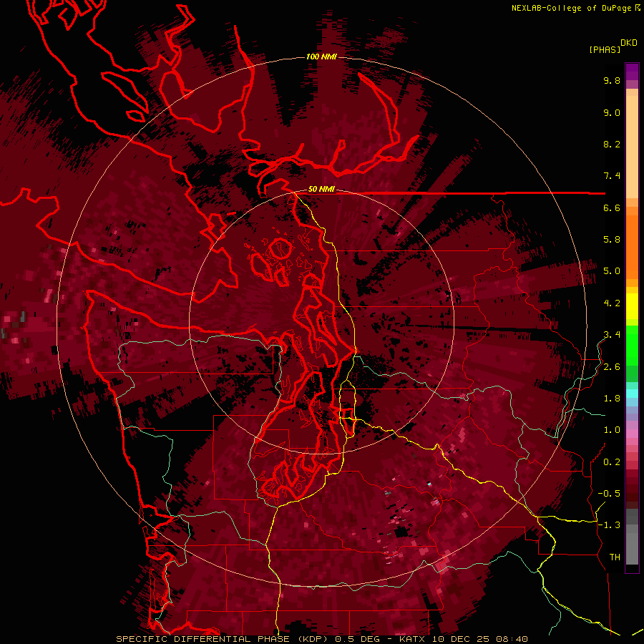644x644 pixels.
Task: Pick the bright yellow band in the color bar
Action: click(x=632, y=306)
